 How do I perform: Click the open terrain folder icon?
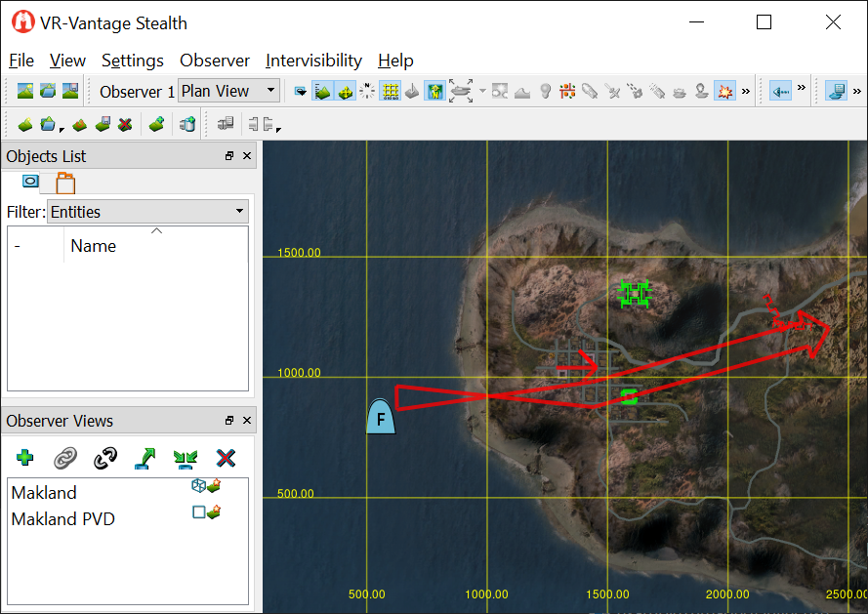pos(48,124)
